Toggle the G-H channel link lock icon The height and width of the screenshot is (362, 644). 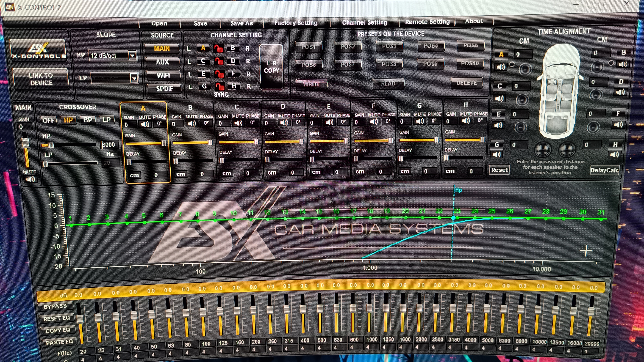pyautogui.click(x=220, y=86)
